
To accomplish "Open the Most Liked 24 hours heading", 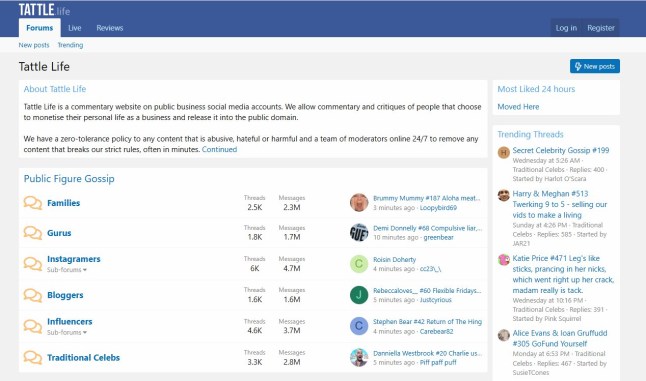I will 536,89.
